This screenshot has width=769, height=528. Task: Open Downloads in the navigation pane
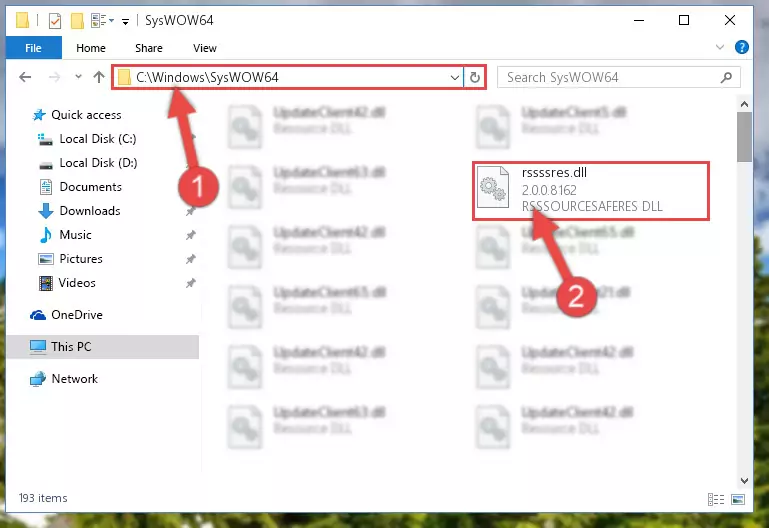(x=90, y=211)
